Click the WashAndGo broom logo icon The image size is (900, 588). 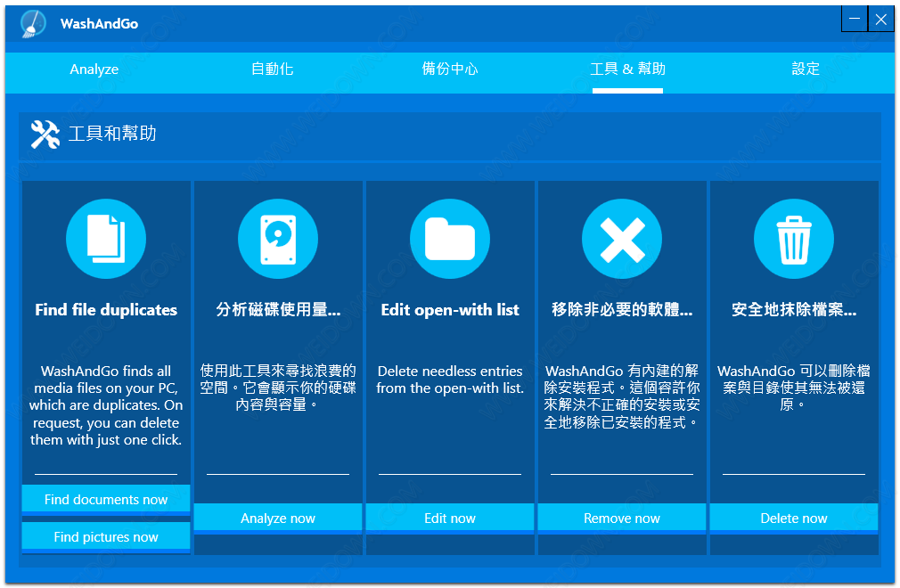(x=33, y=23)
